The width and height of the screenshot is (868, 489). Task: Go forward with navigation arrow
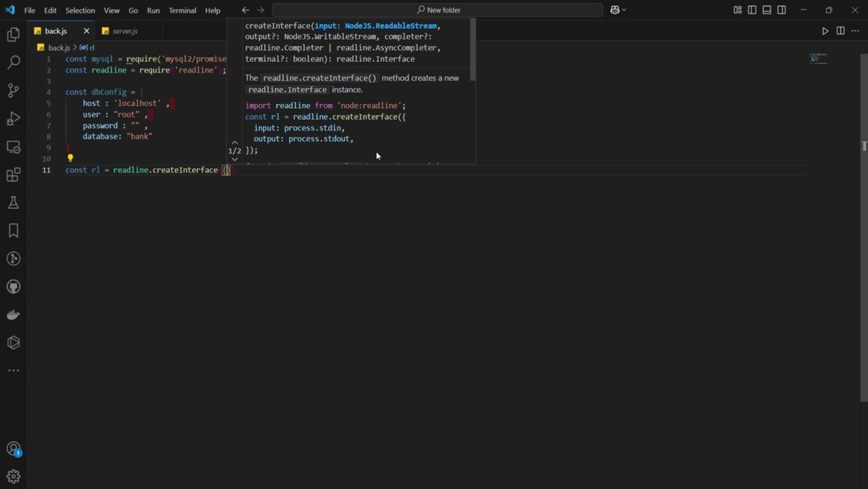(x=260, y=10)
